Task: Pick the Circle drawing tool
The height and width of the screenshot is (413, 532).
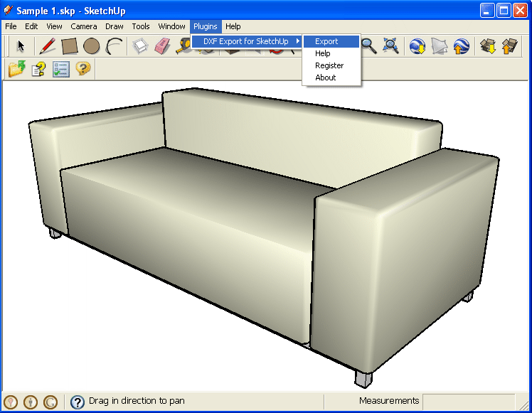Action: pyautogui.click(x=91, y=46)
